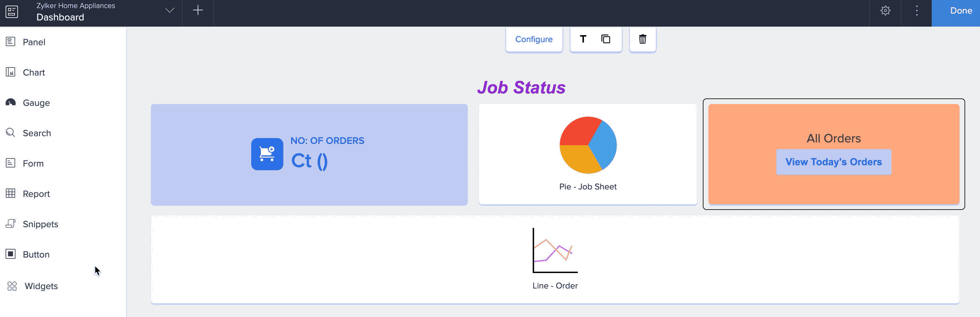Select the Search element in sidebar
The image size is (980, 317).
pos(37,133)
